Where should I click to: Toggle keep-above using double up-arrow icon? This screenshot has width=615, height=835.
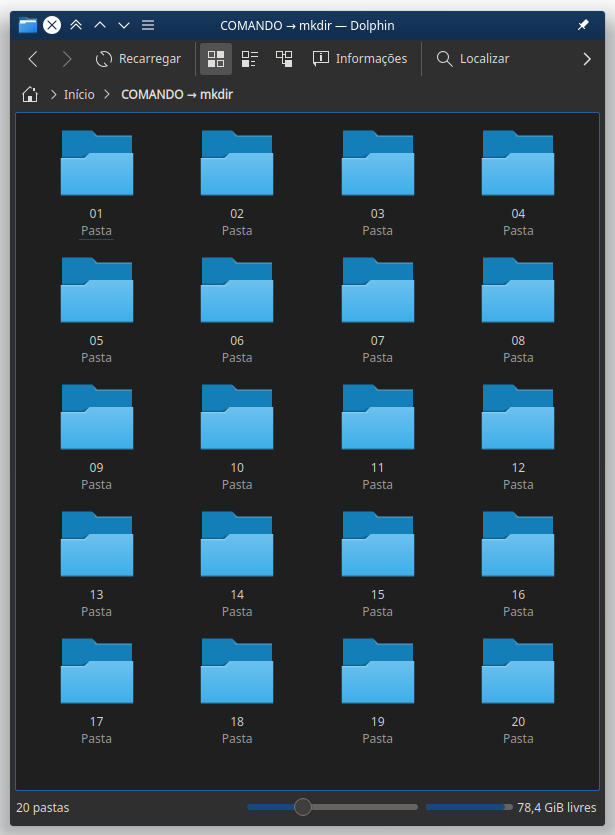76,25
